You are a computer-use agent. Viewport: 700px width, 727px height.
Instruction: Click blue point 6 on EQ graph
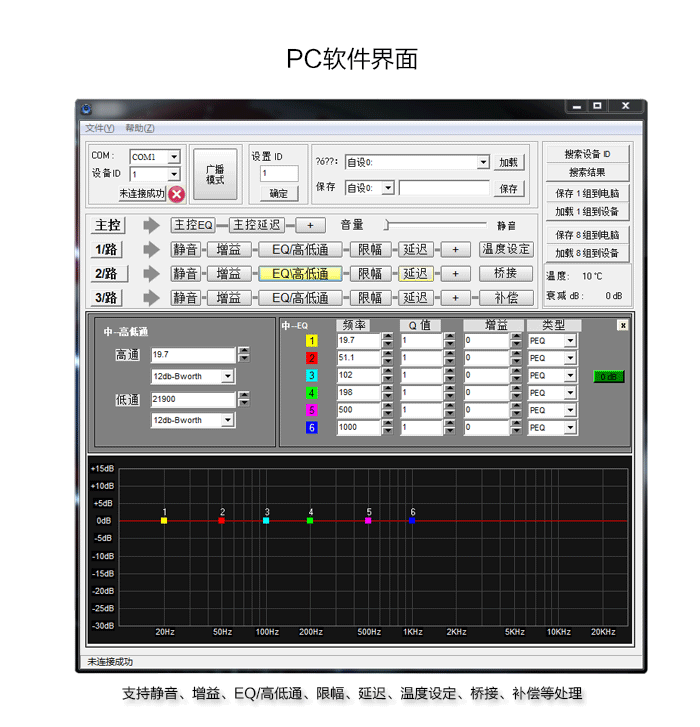412,521
